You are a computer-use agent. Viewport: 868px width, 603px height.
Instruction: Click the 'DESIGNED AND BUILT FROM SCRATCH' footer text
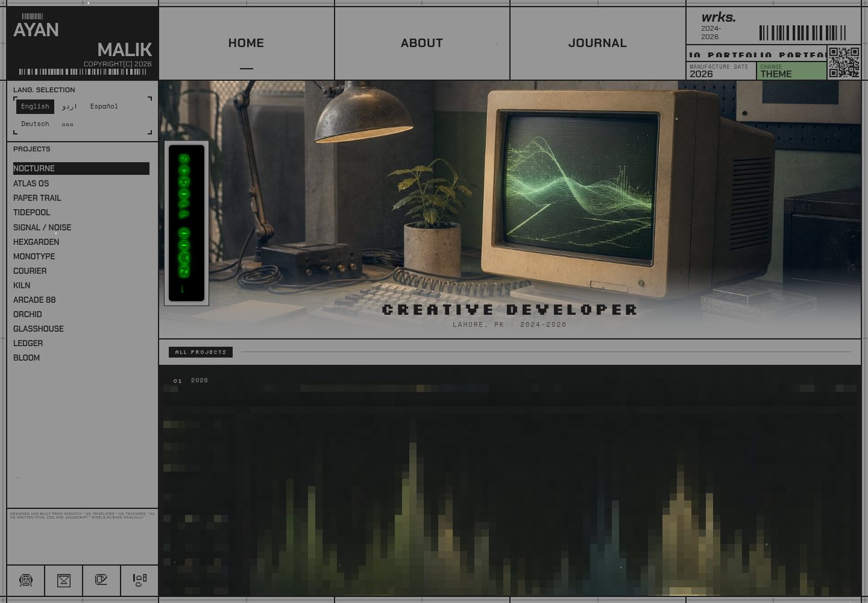click(82, 516)
